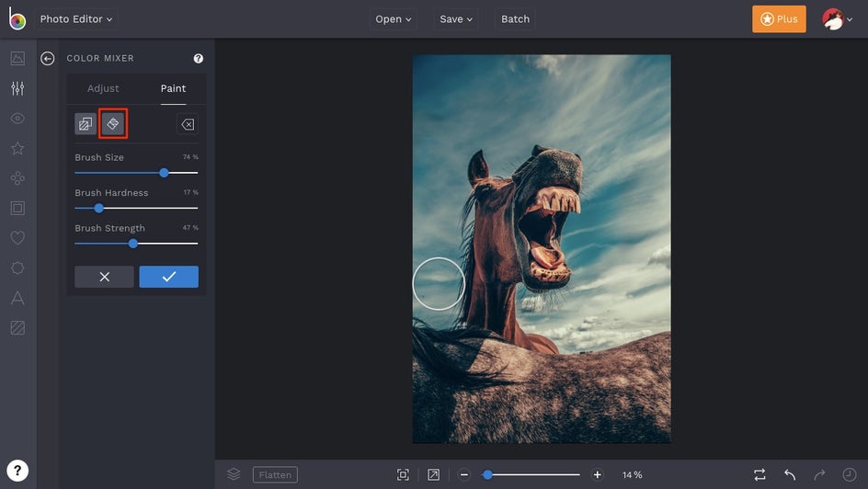The height and width of the screenshot is (489, 868).
Task: Open the Batch menu item
Action: [x=515, y=18]
